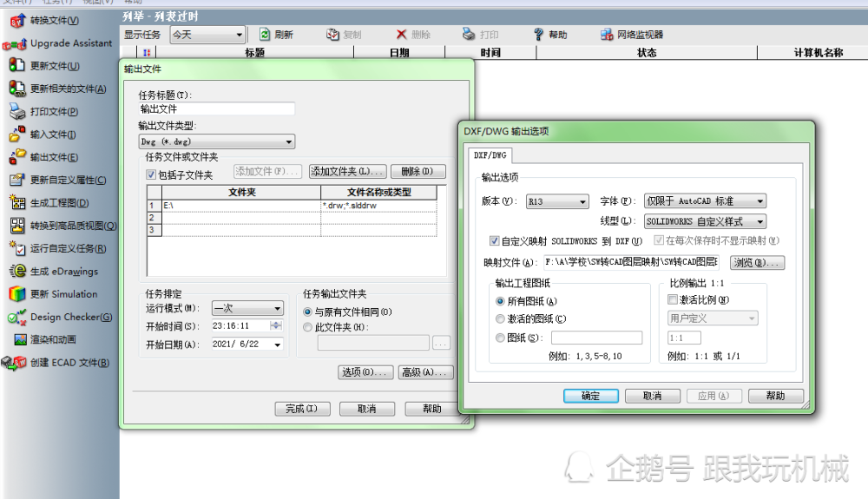Viewport: 868px width, 499px height.
Task: Select the 打印文件 print files icon
Action: pos(16,112)
